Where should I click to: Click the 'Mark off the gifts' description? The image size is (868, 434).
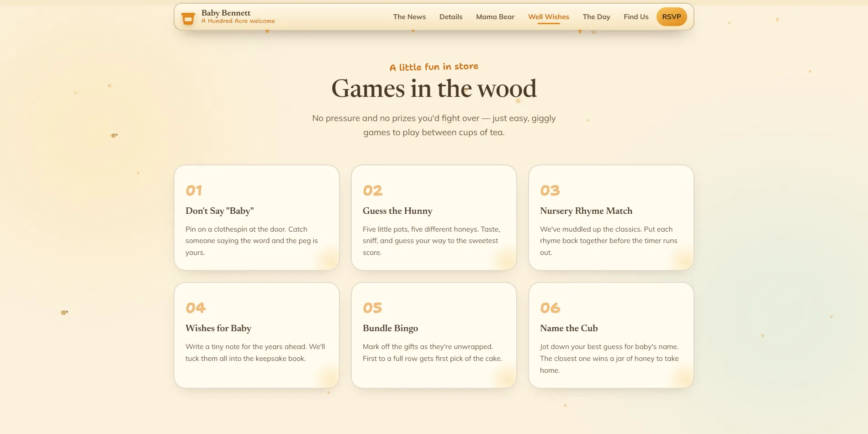point(432,353)
